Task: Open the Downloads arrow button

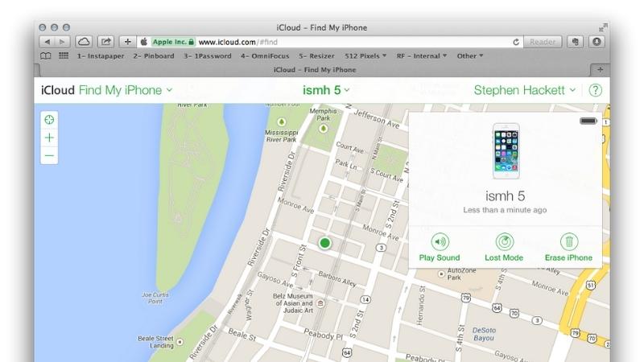Action: pos(597,42)
